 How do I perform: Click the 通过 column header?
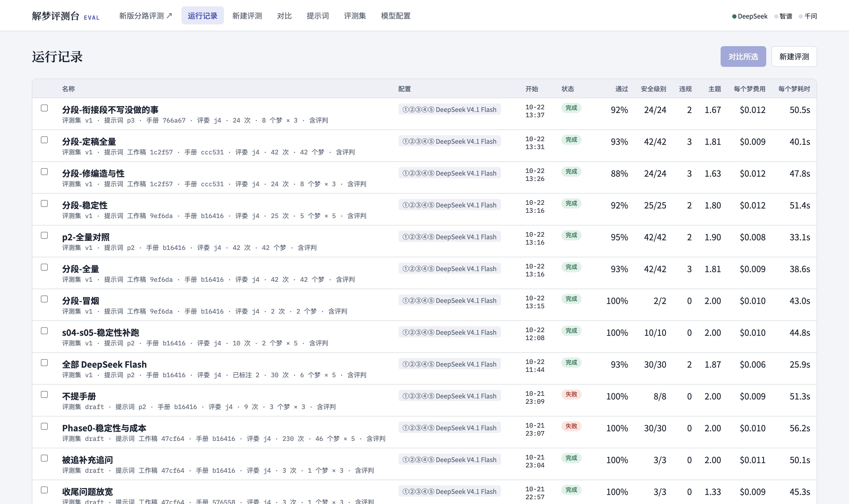(x=621, y=89)
